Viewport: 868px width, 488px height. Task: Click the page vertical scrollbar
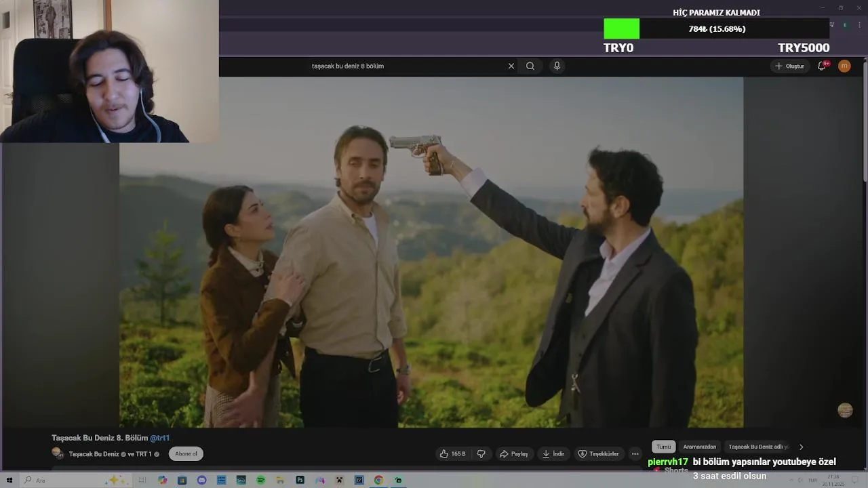point(865,122)
